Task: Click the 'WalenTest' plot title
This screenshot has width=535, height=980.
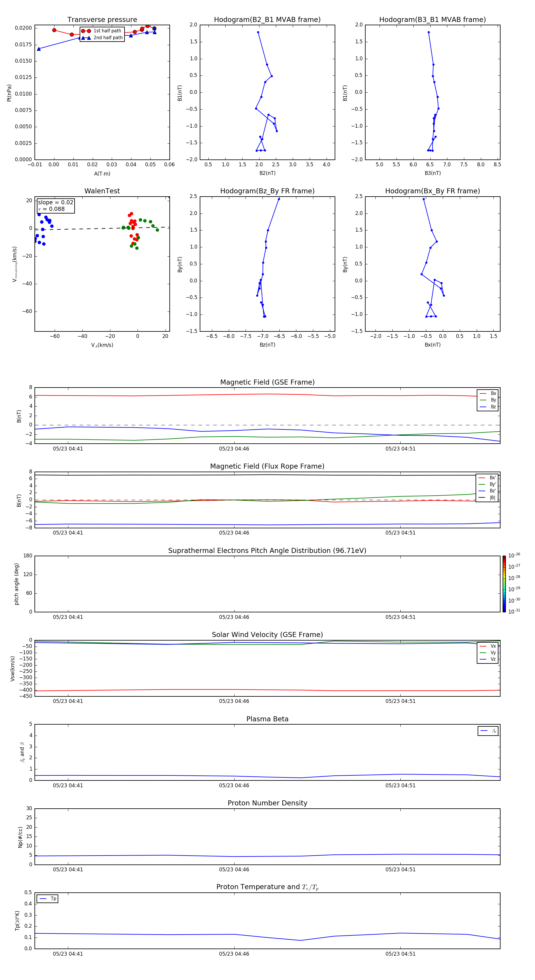Action: [102, 191]
